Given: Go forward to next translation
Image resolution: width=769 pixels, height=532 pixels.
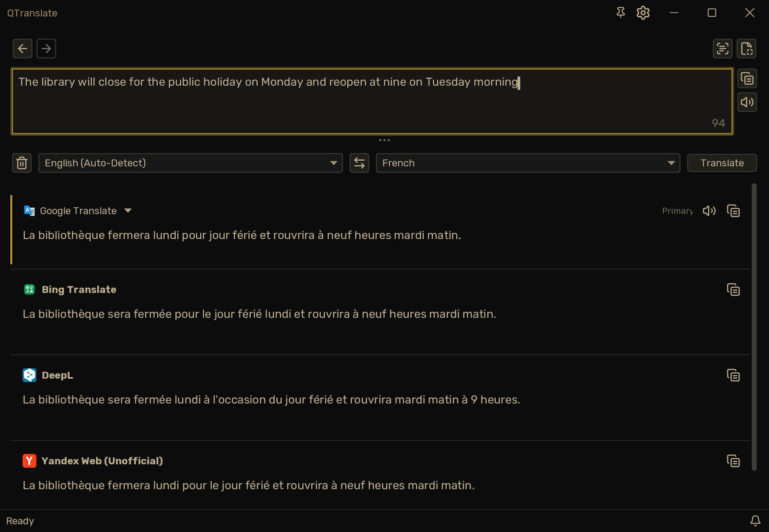Looking at the screenshot, I should pos(46,49).
